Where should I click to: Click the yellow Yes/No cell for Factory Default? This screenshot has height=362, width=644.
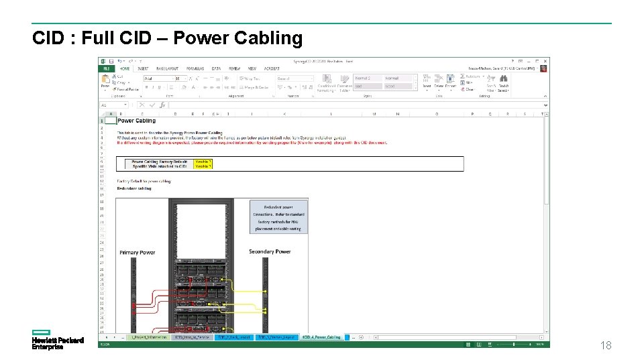(x=203, y=162)
